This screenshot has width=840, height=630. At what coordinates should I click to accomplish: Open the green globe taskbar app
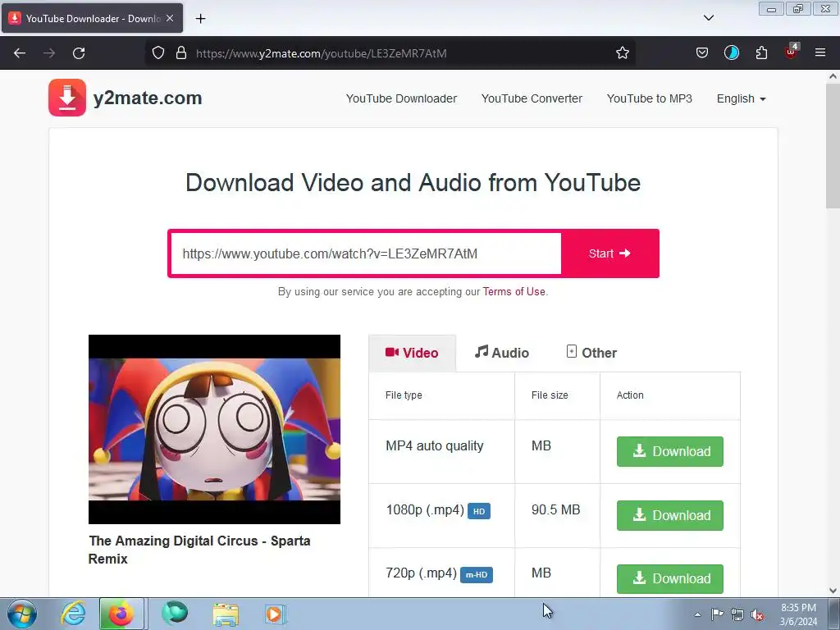coord(175,613)
